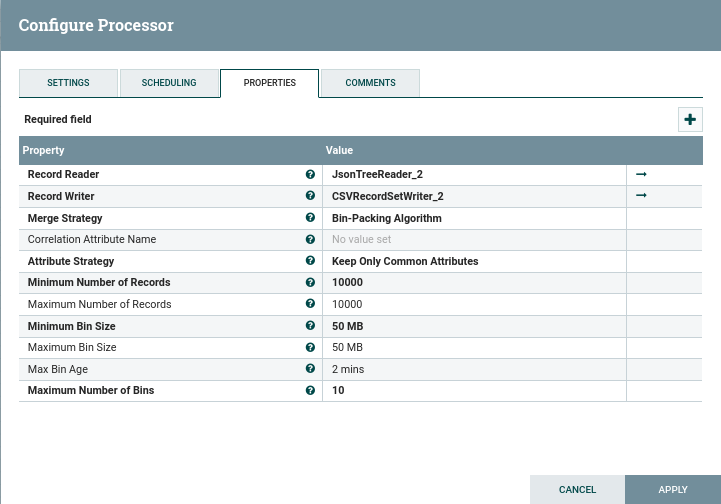Go to the JsonTreeReader_2 service arrow
Screen dimensions: 721x504
(x=642, y=174)
